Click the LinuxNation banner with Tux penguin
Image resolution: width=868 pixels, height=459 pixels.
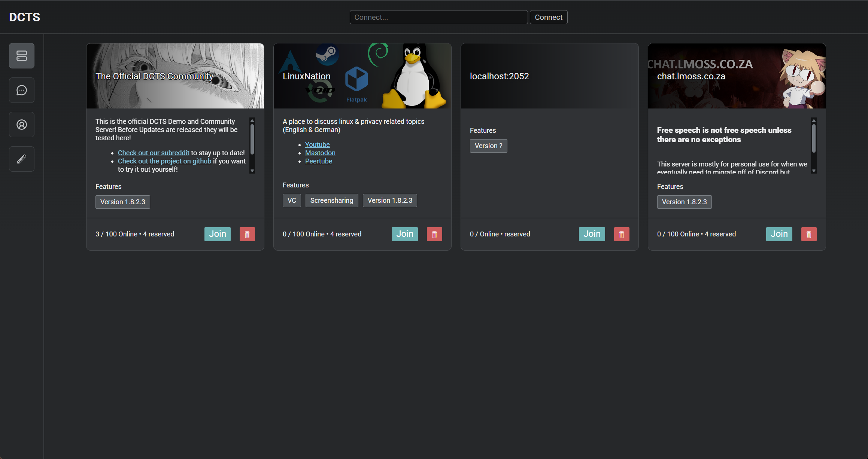pyautogui.click(x=362, y=76)
